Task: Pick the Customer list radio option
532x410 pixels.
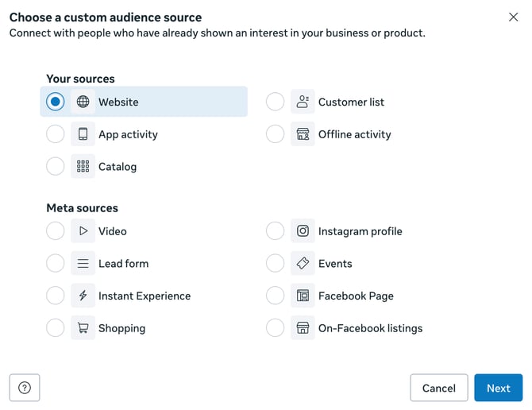Action: click(275, 102)
